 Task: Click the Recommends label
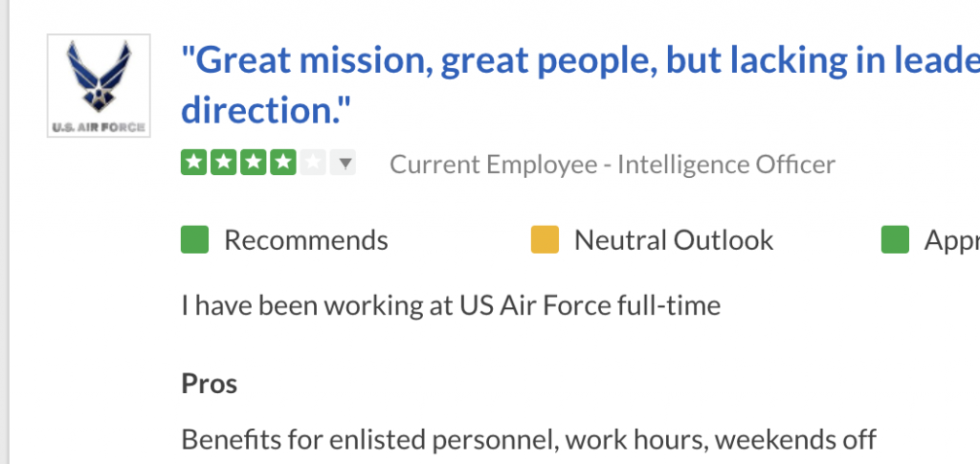pos(306,240)
